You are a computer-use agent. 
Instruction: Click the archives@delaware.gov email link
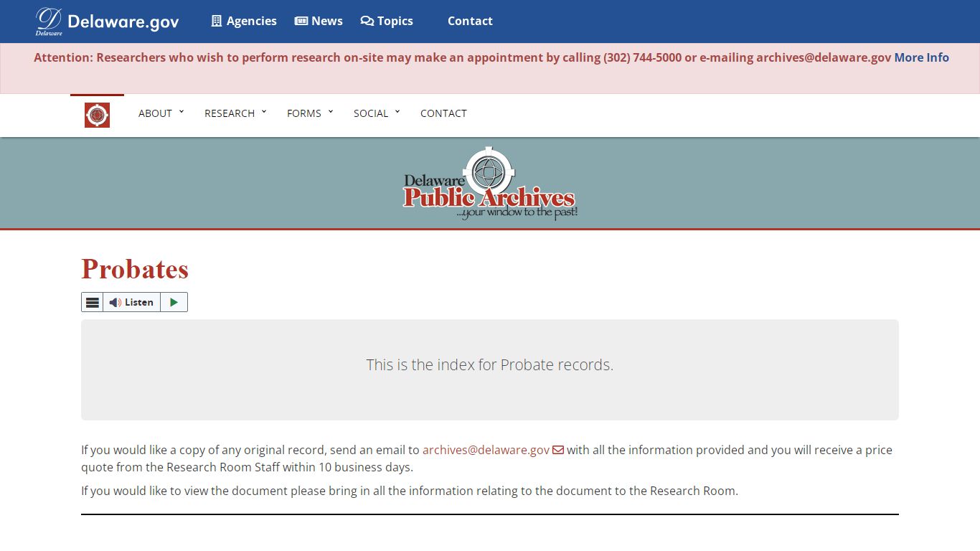tap(486, 450)
